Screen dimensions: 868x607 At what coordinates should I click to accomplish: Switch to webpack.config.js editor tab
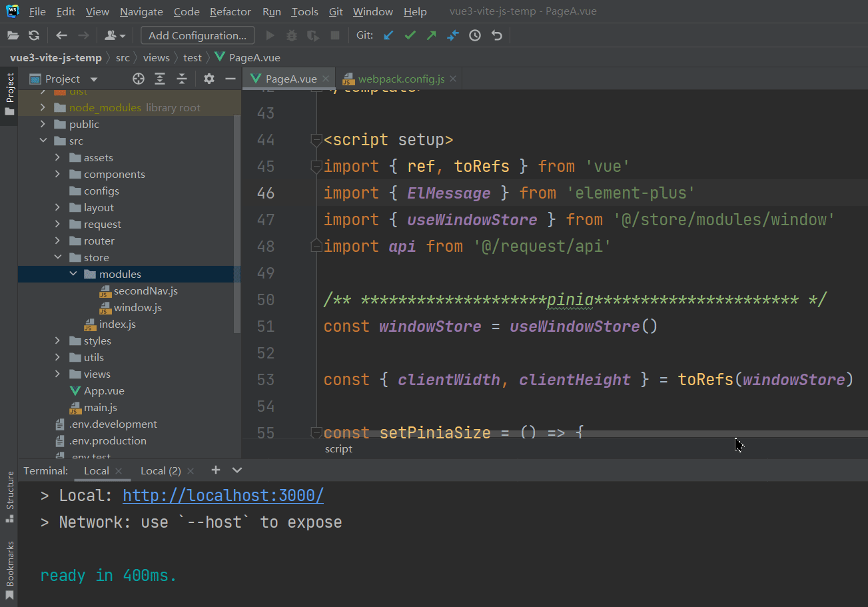(400, 79)
